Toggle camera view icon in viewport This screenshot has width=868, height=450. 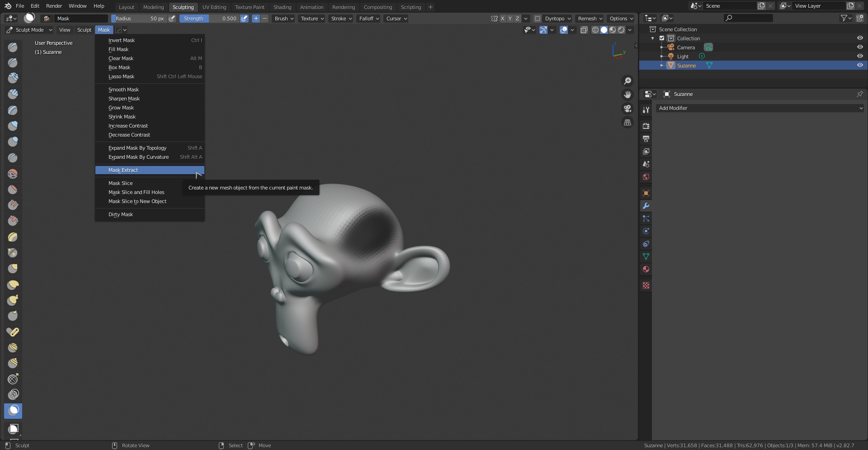627,109
